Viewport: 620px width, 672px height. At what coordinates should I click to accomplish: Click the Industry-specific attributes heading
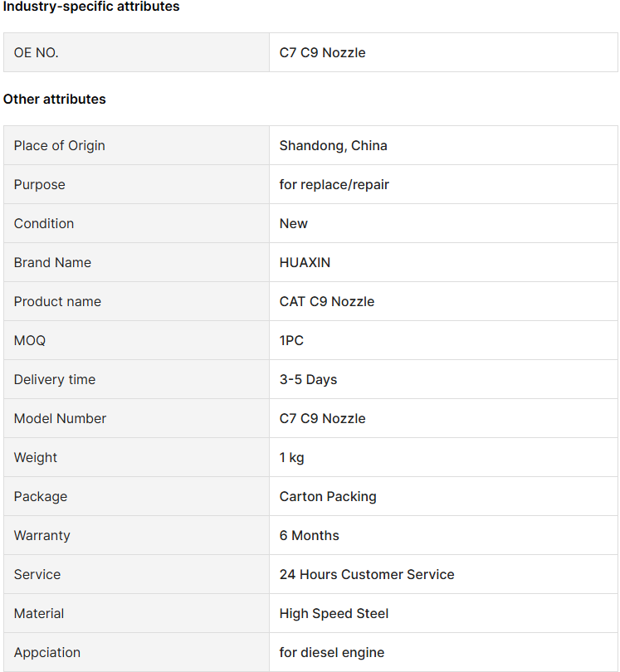point(91,7)
